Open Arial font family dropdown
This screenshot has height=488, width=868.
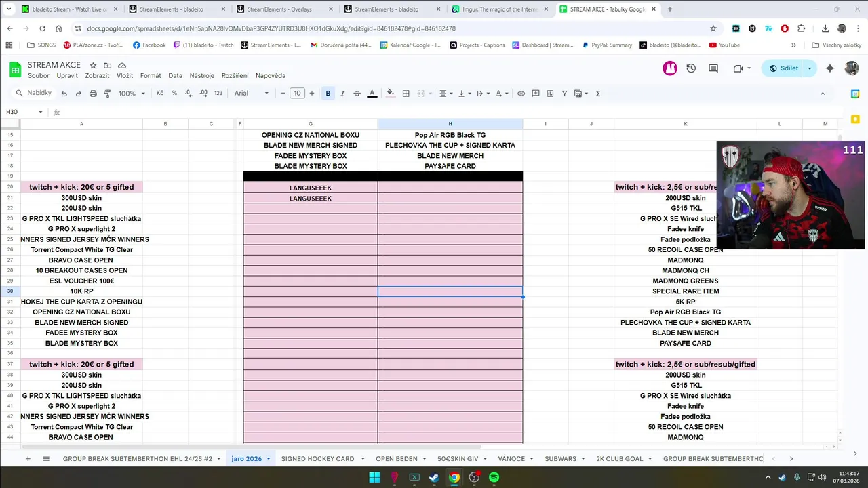point(252,94)
